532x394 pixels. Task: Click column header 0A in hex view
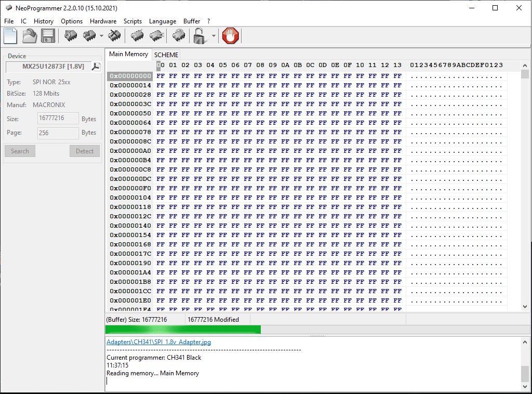point(285,65)
